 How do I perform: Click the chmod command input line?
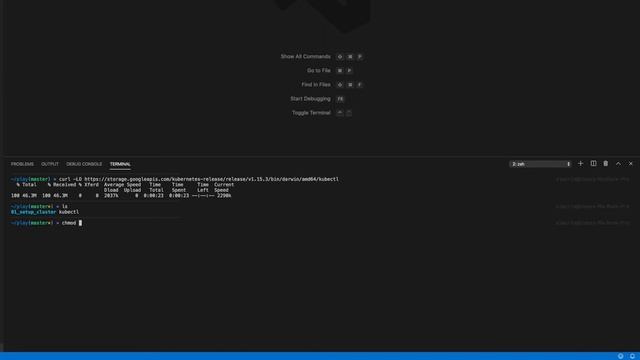(47, 223)
